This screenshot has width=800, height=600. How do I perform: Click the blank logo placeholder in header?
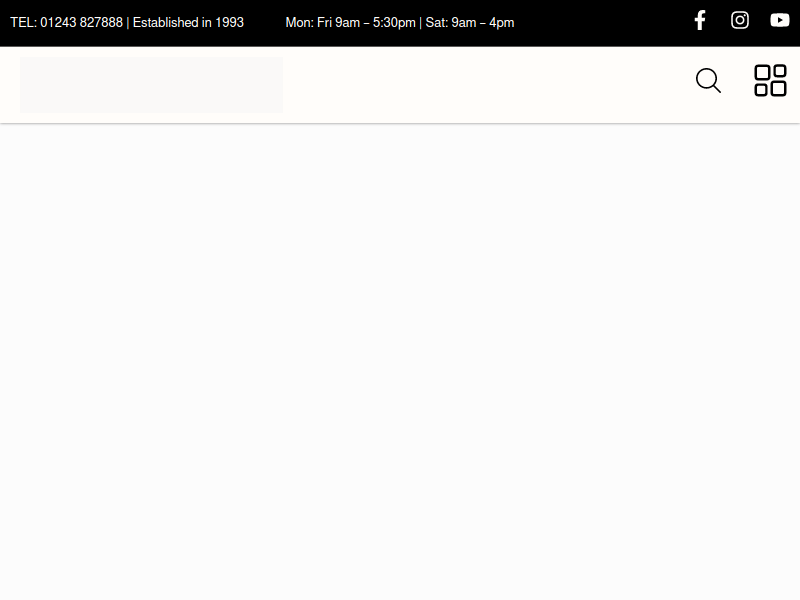pyautogui.click(x=151, y=85)
